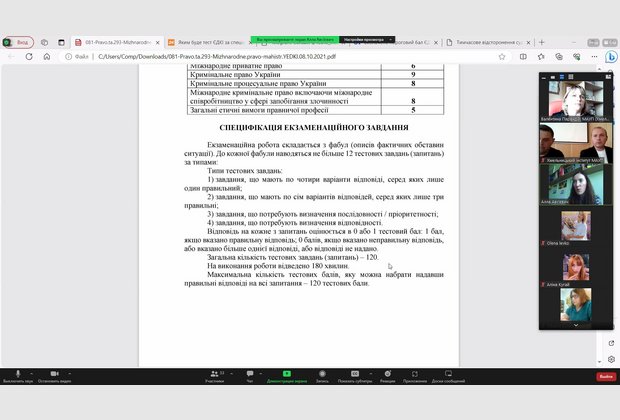The image size is (620, 420).
Task: Open video options arrow beside camera
Action: tap(70, 373)
